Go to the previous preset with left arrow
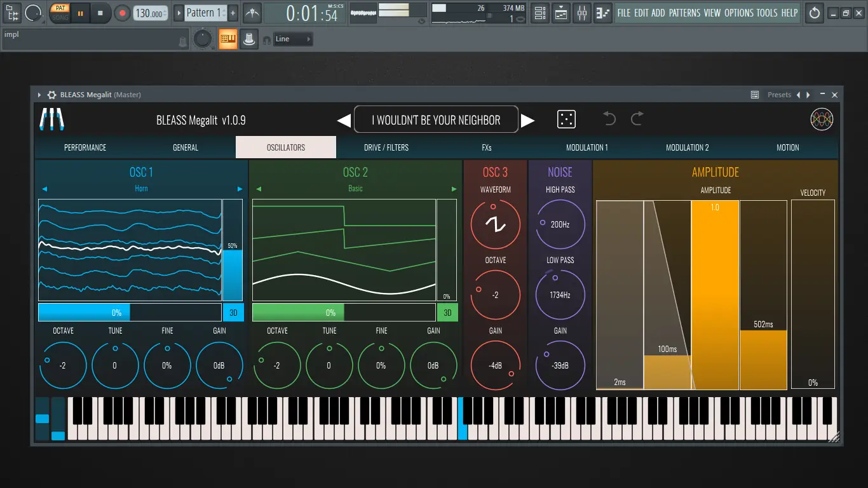868x488 pixels. pos(343,120)
